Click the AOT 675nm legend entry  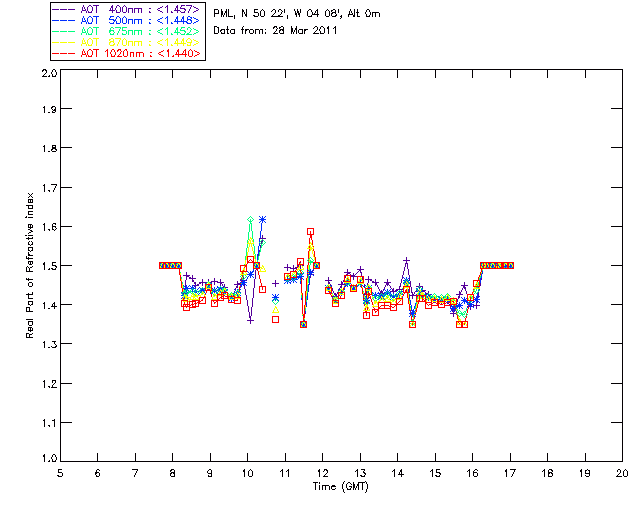pos(127,31)
